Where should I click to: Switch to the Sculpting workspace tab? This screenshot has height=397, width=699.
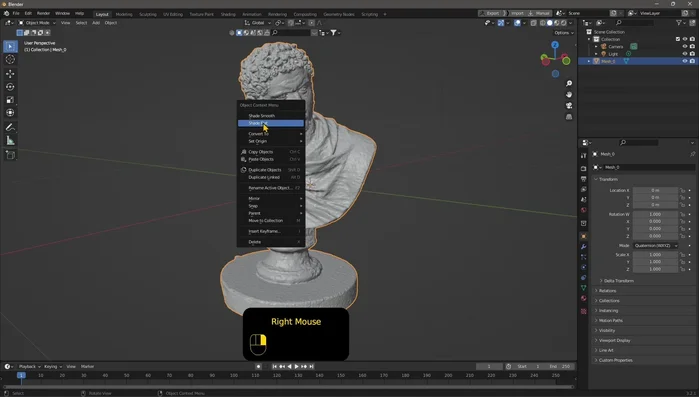pos(148,14)
